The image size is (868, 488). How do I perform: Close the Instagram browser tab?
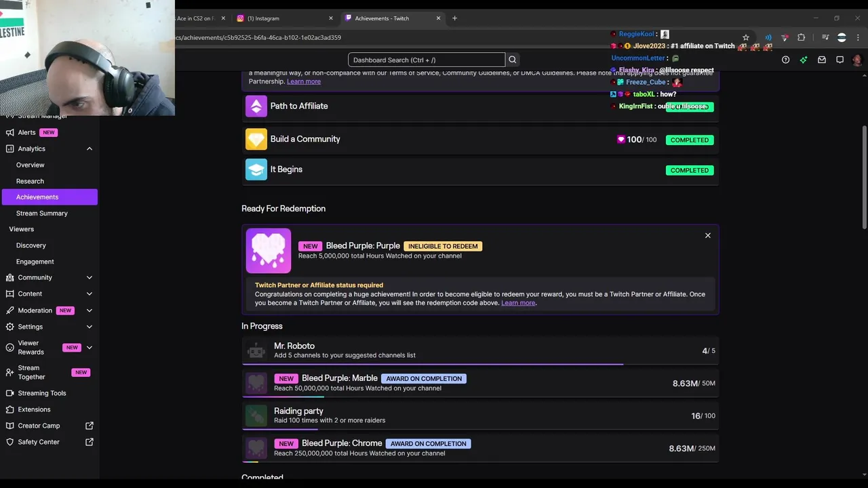tap(331, 18)
